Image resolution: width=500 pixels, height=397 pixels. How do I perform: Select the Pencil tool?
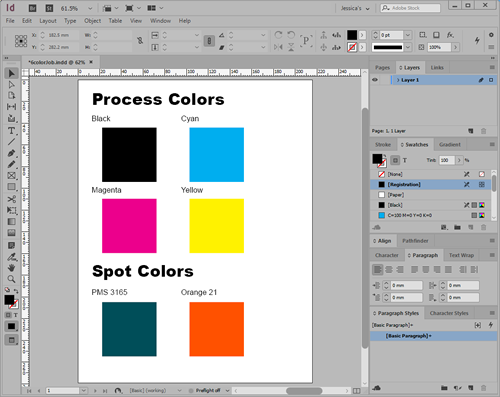11,164
